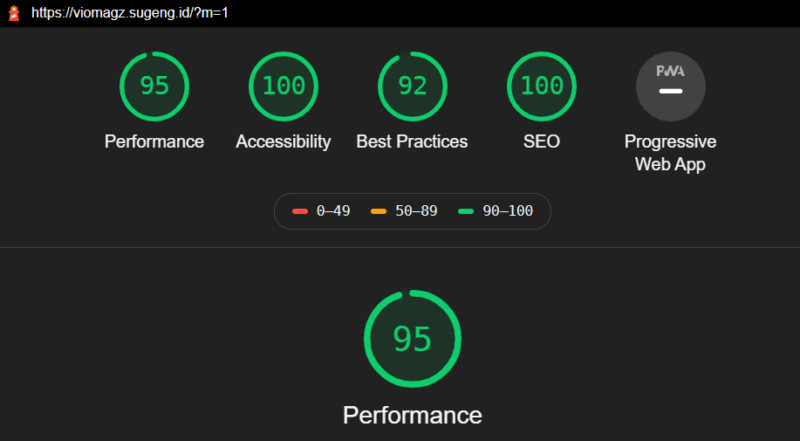Click the SEO score gauge circle
Image resolution: width=800 pixels, height=441 pixels.
tap(541, 86)
